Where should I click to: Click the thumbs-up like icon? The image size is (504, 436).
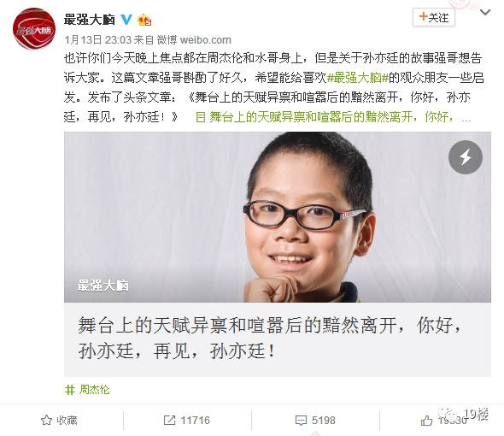(x=426, y=421)
